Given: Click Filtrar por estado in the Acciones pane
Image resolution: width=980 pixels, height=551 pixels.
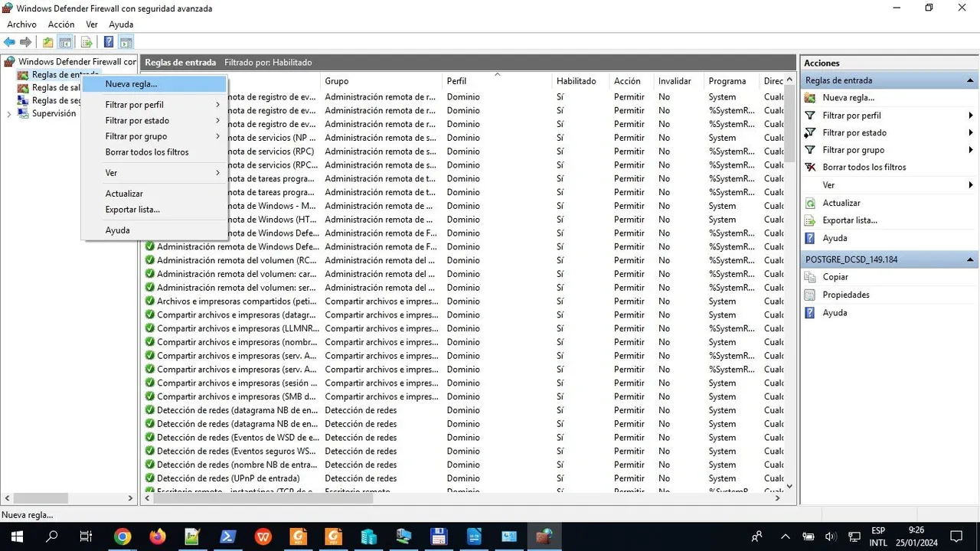Looking at the screenshot, I should (x=854, y=133).
